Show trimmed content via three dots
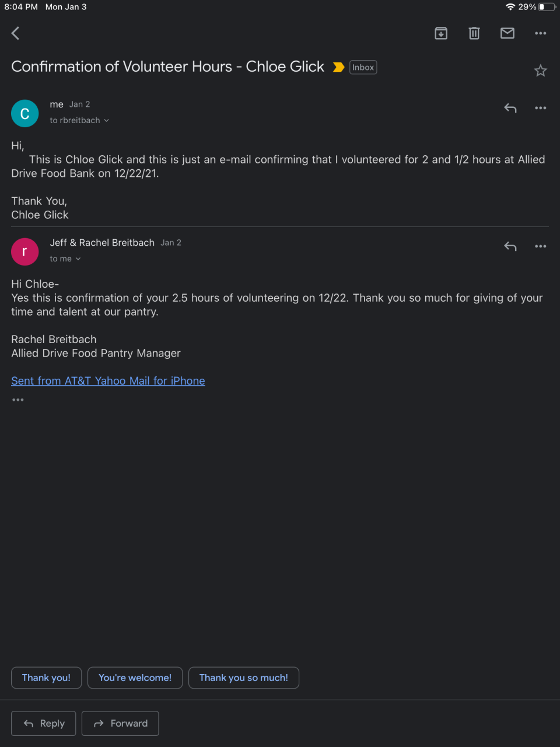This screenshot has width=560, height=747. pyautogui.click(x=18, y=400)
